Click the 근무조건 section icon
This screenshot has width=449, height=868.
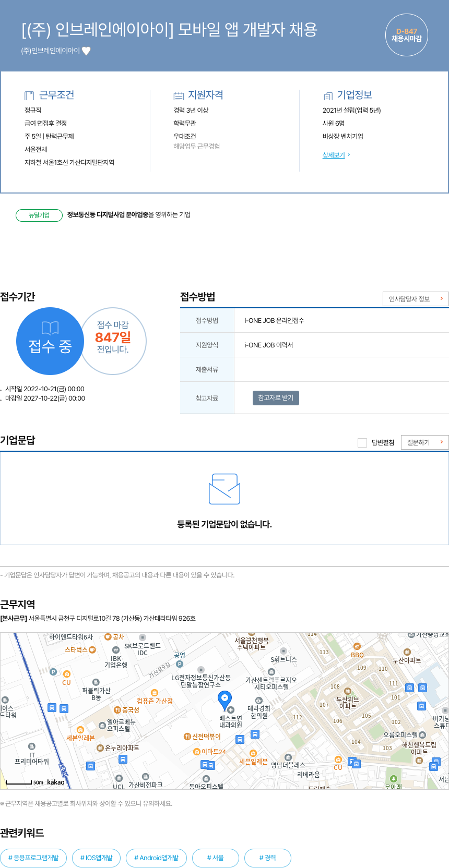point(29,95)
